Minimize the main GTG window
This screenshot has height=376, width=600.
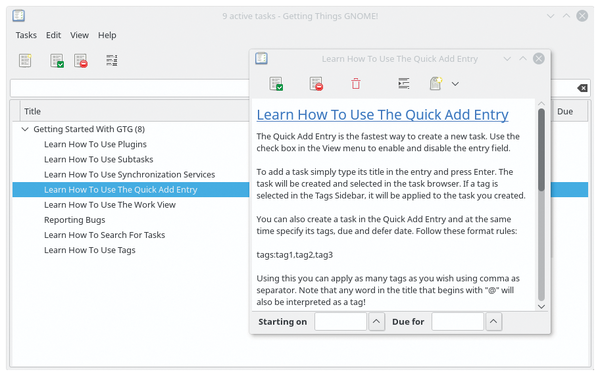[x=551, y=16]
